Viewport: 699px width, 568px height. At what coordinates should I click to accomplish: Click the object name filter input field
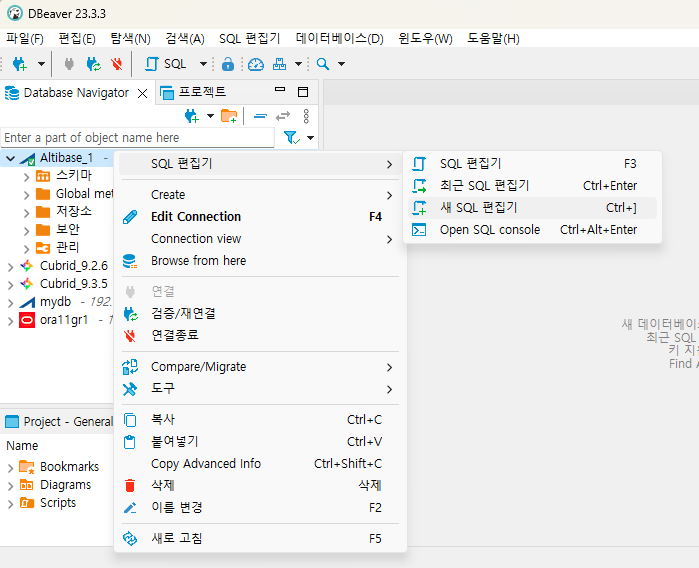137,137
